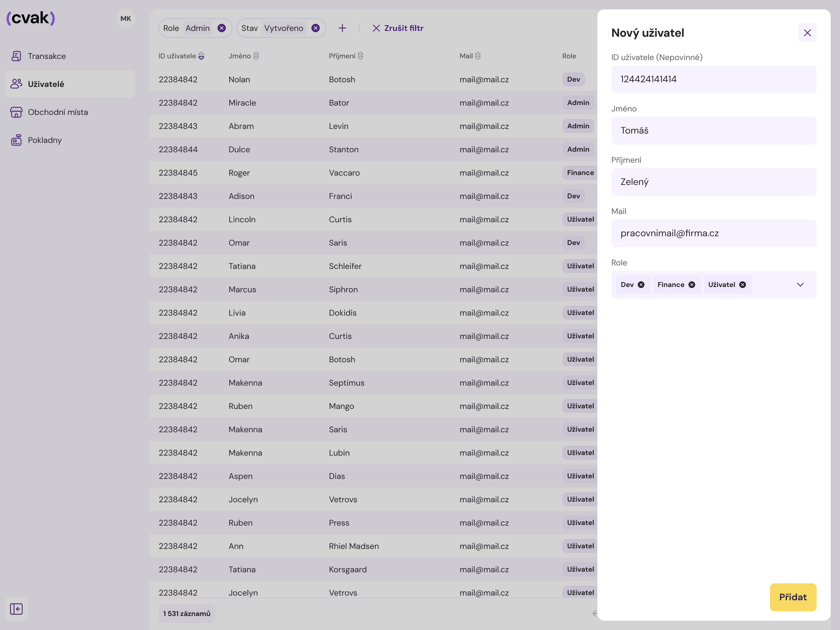
Task: Click the Obchodní místa store icon
Action: tap(16, 112)
